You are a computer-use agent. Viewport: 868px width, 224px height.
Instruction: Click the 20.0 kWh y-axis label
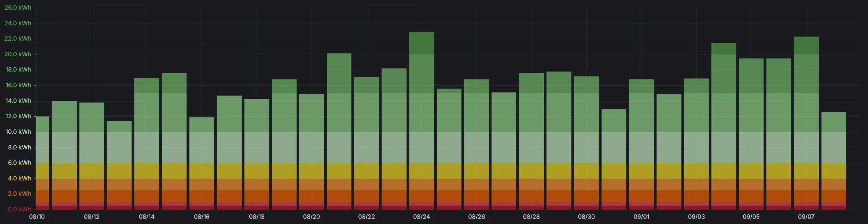pos(18,54)
